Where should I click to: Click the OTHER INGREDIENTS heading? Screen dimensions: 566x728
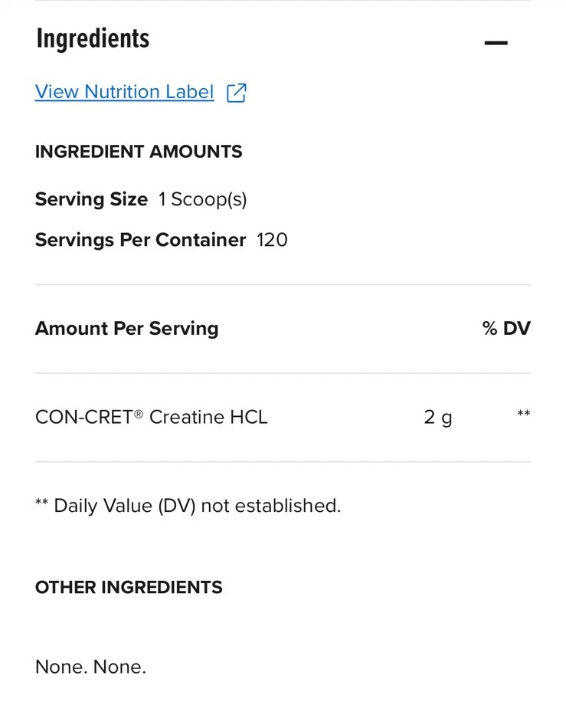[x=129, y=588]
